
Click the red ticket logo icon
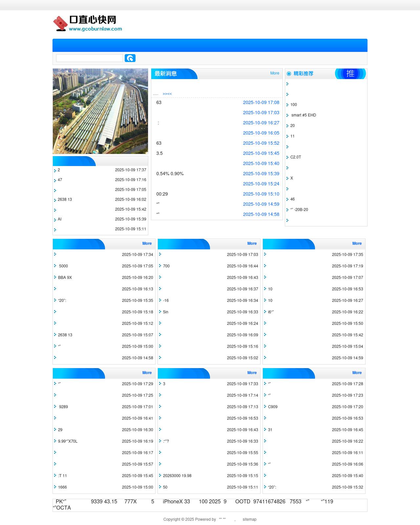(60, 24)
